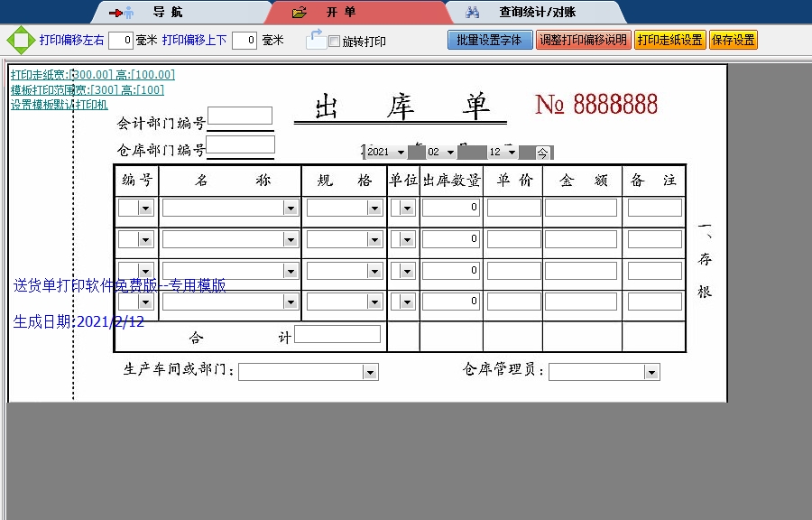Expand the 仓库管理员 dropdown
812x520 pixels.
(x=650, y=371)
